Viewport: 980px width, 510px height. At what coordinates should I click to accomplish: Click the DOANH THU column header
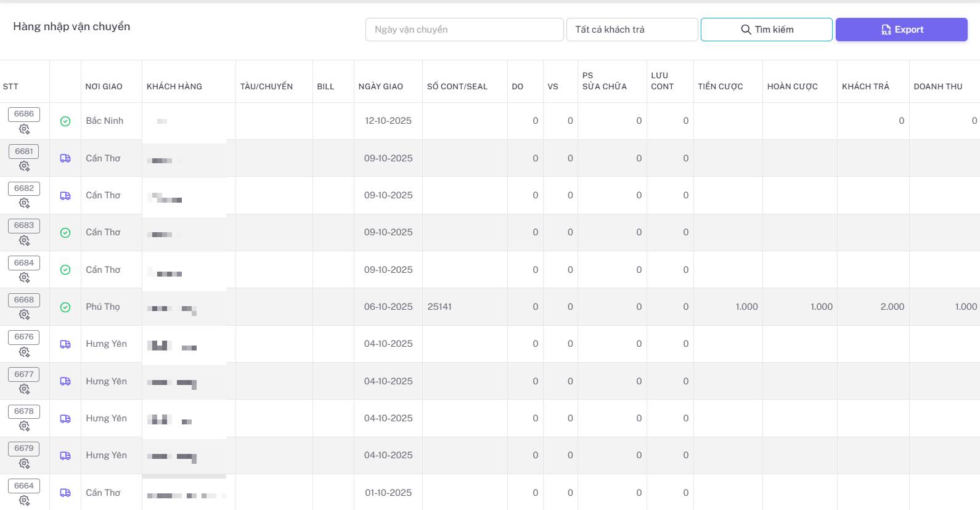[x=937, y=87]
